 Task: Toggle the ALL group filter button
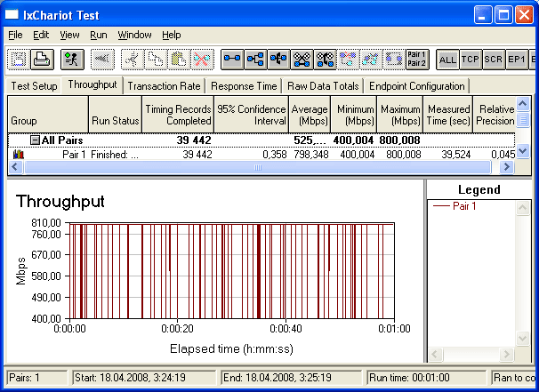click(x=447, y=60)
